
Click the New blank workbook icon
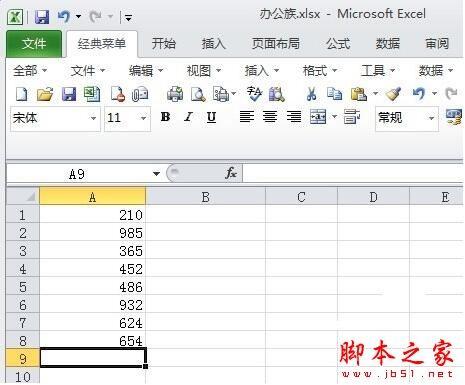(22, 94)
